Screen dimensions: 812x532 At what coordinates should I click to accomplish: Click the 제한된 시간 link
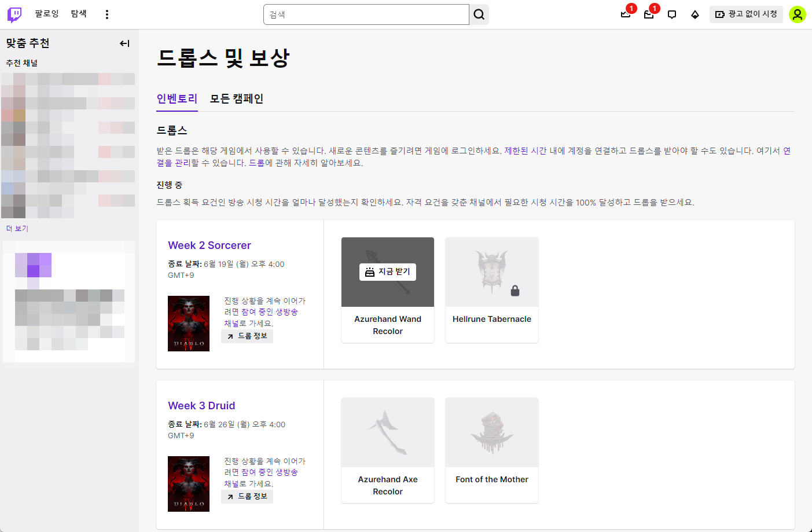(526, 151)
